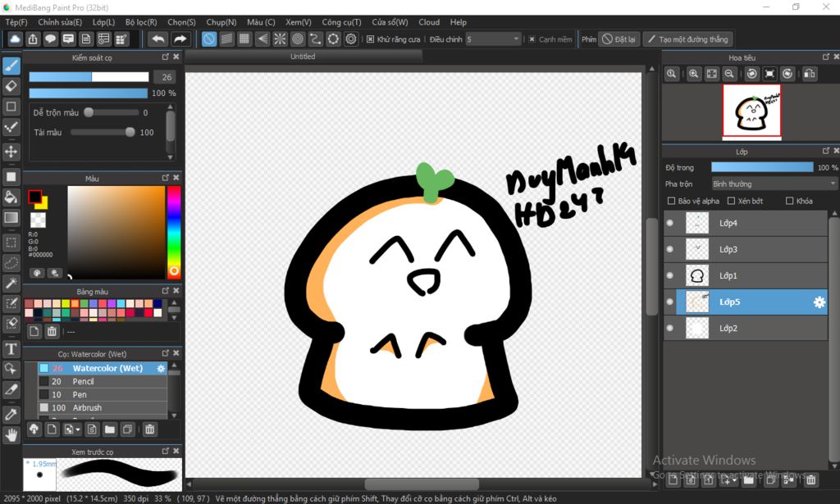
Task: Select the Hand pan tool
Action: click(11, 435)
